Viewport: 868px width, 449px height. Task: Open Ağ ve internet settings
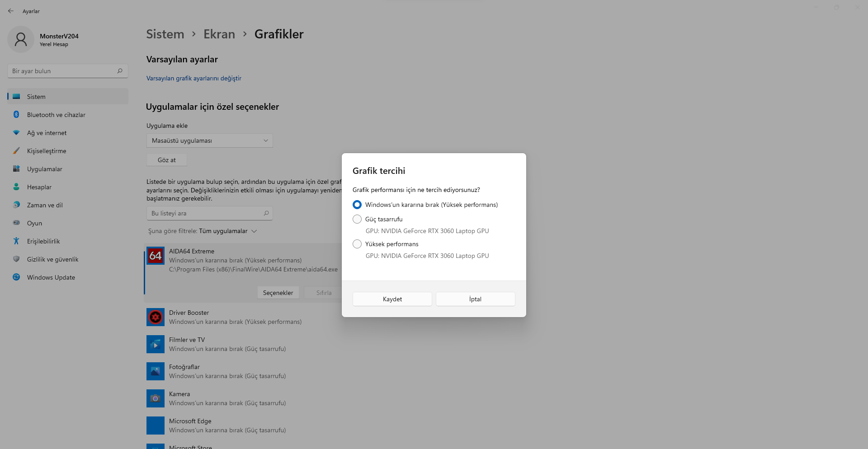[68, 133]
